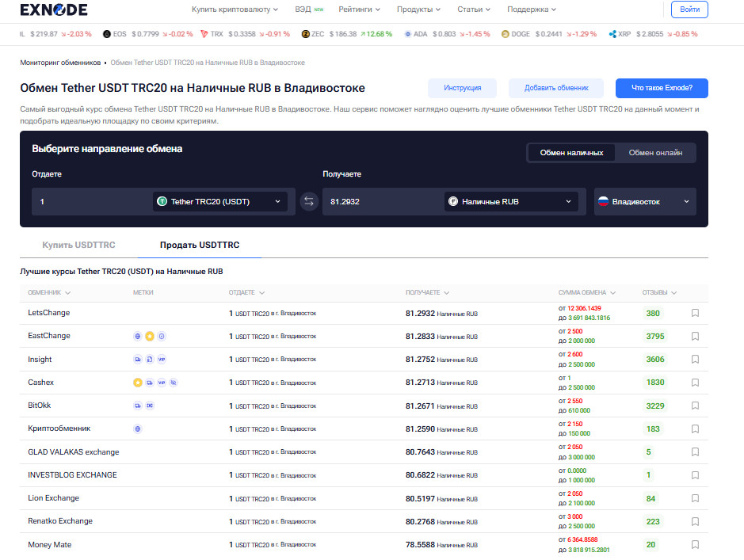Click the Войти login button
This screenshot has width=744, height=560.
pyautogui.click(x=689, y=10)
